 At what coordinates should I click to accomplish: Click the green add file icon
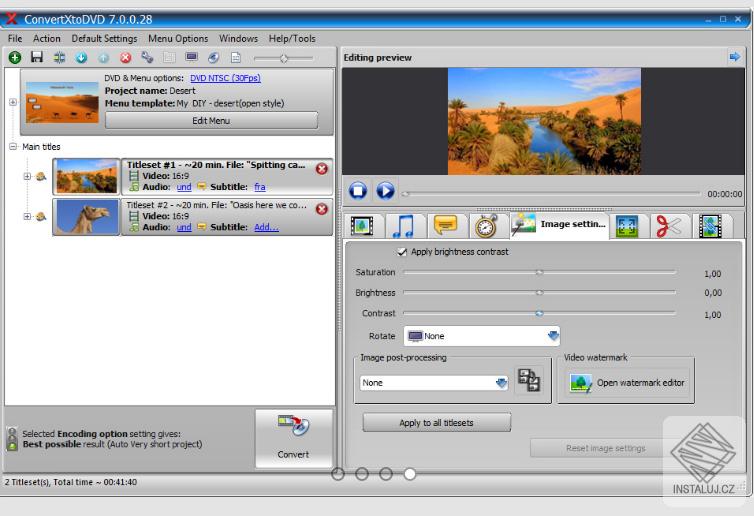15,58
